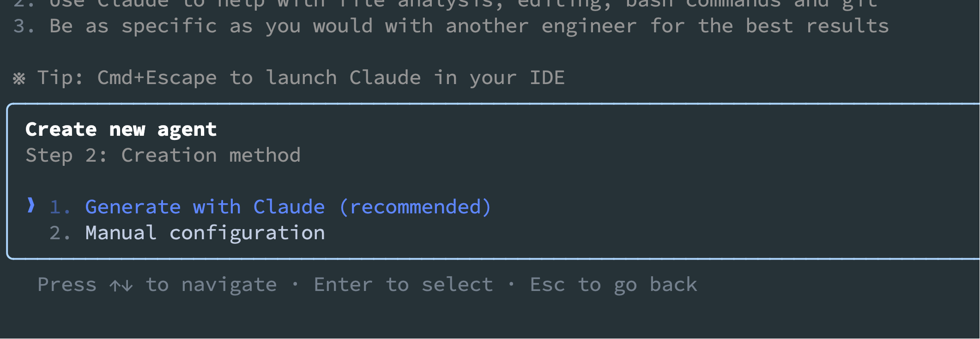Click the (recommended) label
Screen dimensions: 980x339
[x=415, y=207]
